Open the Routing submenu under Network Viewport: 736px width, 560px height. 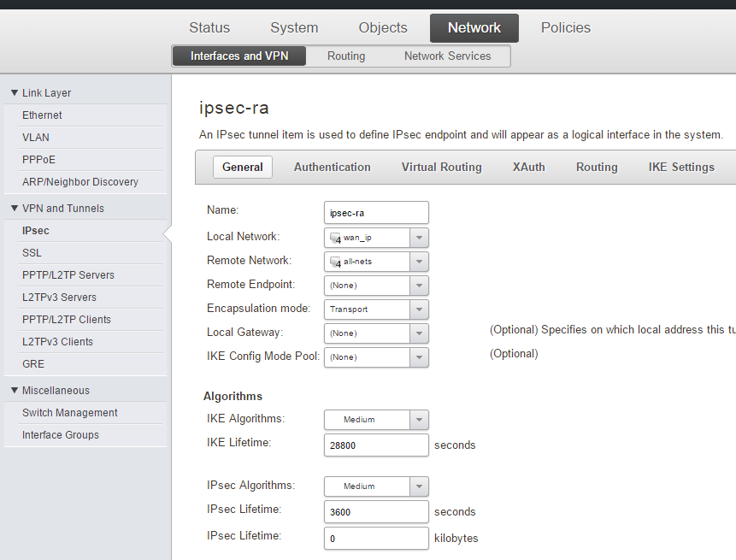click(x=346, y=56)
